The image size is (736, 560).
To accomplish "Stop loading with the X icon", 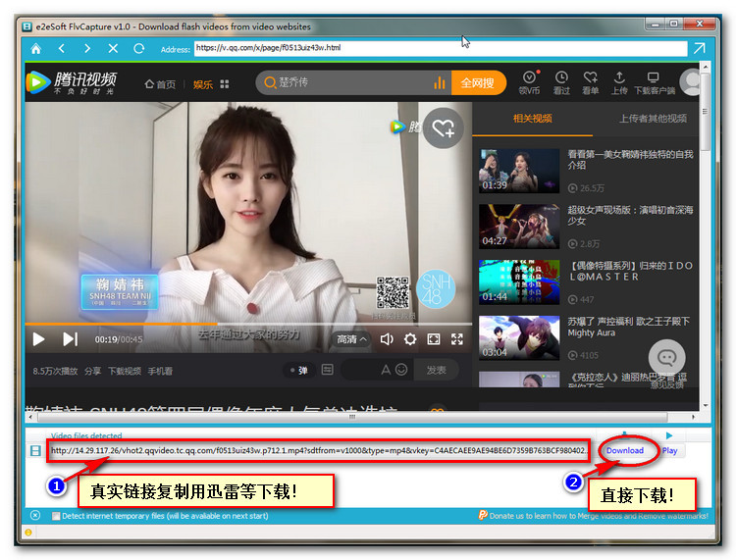I will 113,48.
